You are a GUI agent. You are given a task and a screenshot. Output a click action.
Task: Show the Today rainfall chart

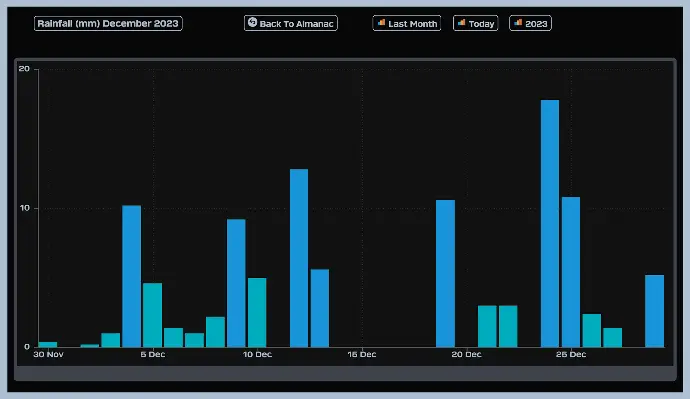(475, 23)
